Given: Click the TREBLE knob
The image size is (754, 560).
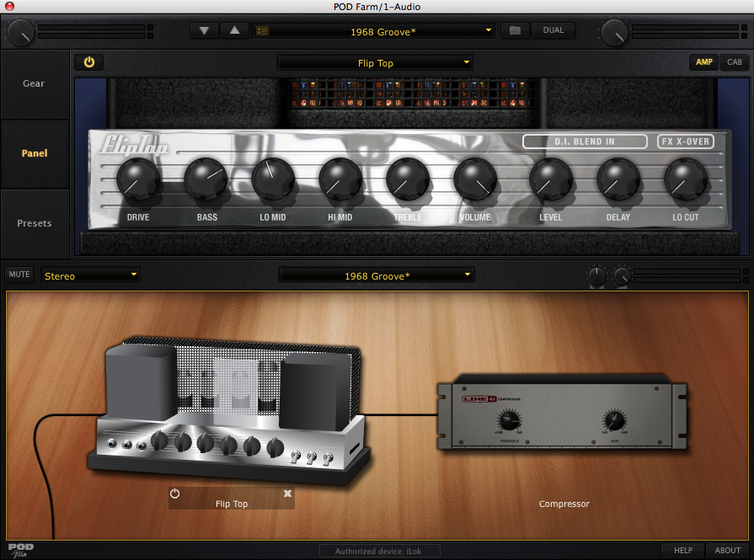Looking at the screenshot, I should pos(408,179).
